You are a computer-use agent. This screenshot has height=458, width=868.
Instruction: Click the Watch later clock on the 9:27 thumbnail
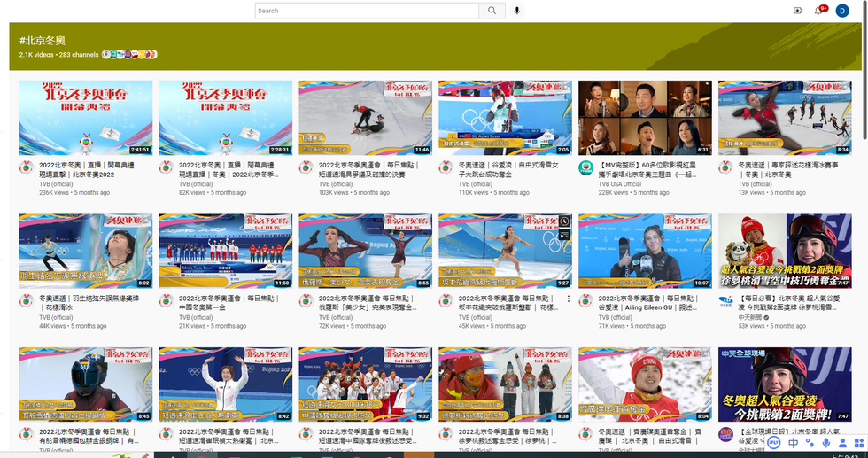(565, 221)
